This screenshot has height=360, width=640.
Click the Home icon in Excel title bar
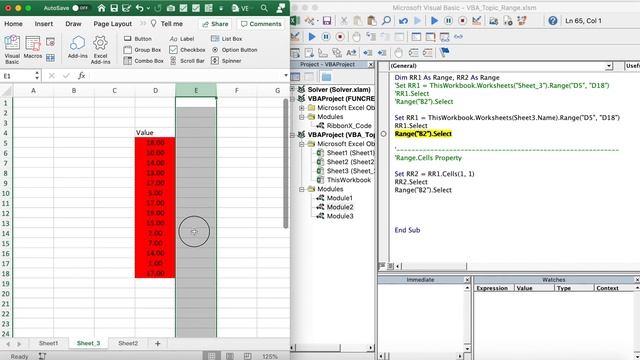(101, 8)
